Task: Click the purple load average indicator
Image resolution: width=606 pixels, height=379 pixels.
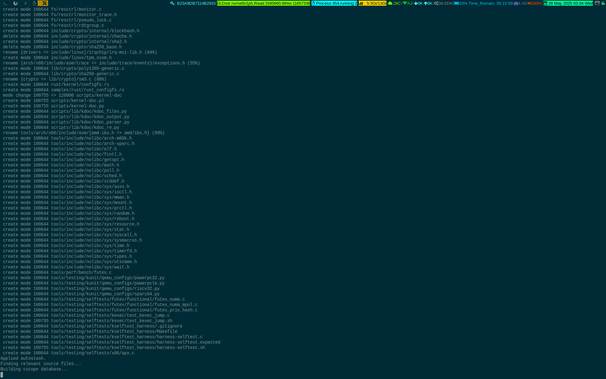Action: (x=520, y=3)
